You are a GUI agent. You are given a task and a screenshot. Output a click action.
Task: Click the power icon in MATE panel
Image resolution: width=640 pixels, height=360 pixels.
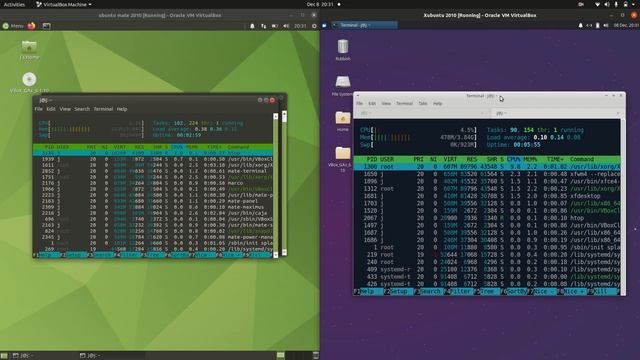(314, 26)
